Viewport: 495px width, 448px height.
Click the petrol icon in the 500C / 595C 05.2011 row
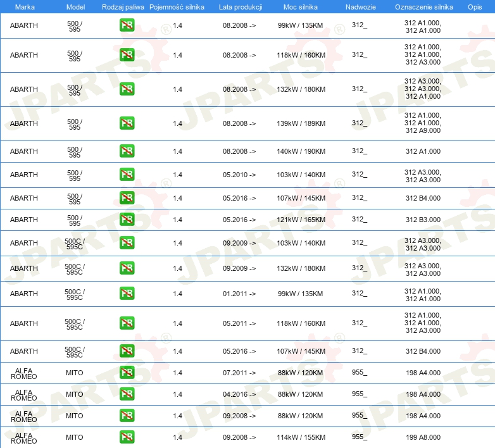tap(127, 323)
